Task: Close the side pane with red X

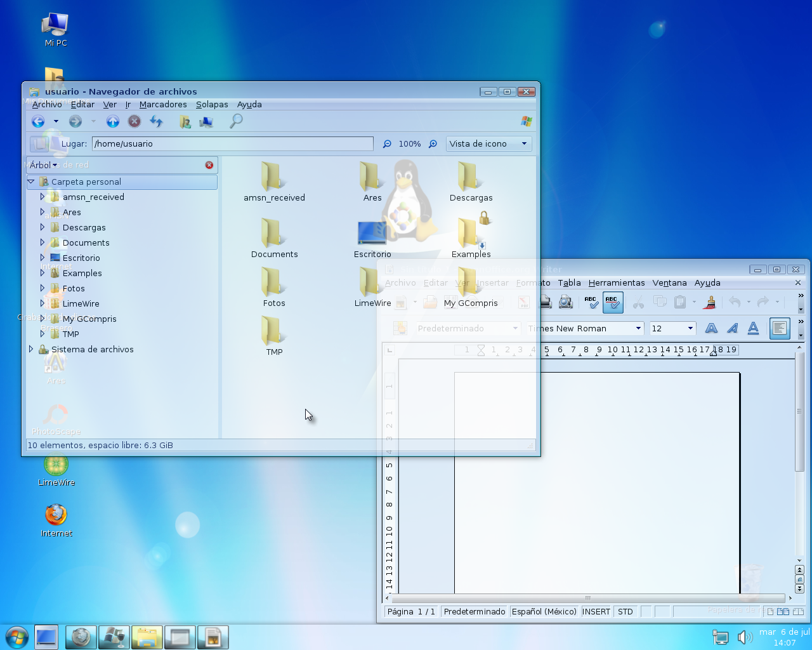Action: (x=209, y=165)
